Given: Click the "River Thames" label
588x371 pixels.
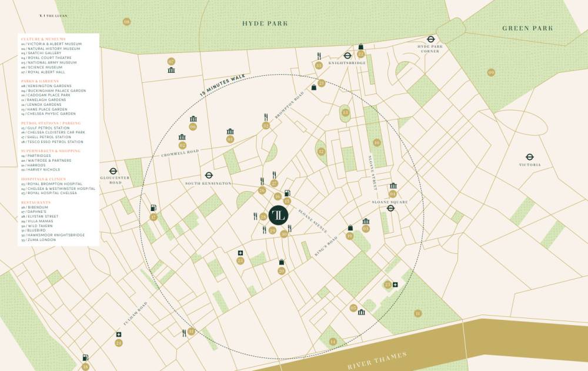Looking at the screenshot, I should coord(377,360).
